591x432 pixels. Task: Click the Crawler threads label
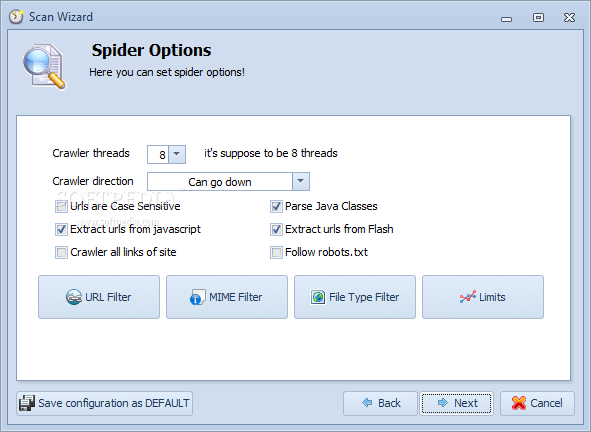tap(91, 153)
